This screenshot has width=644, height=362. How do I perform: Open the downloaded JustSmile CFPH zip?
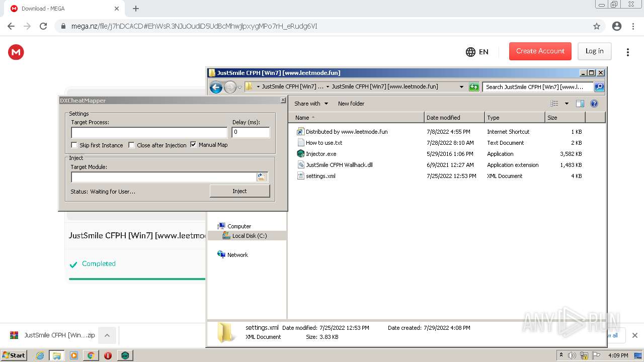[53, 335]
